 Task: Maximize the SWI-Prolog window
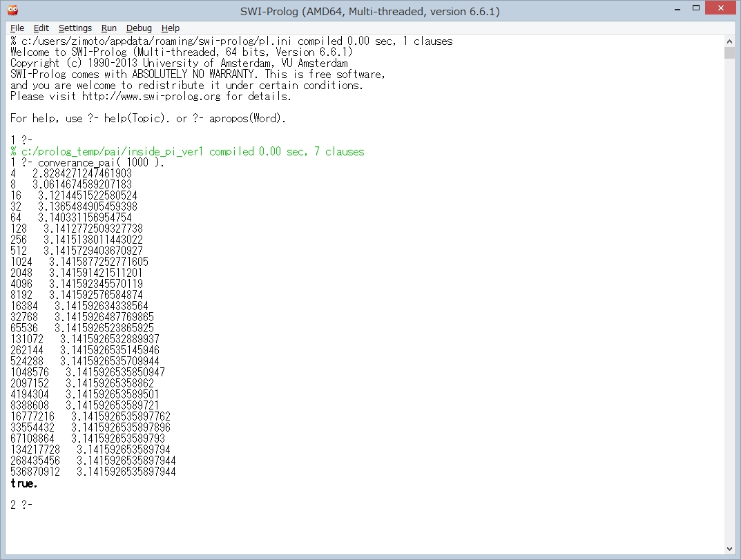pos(695,8)
